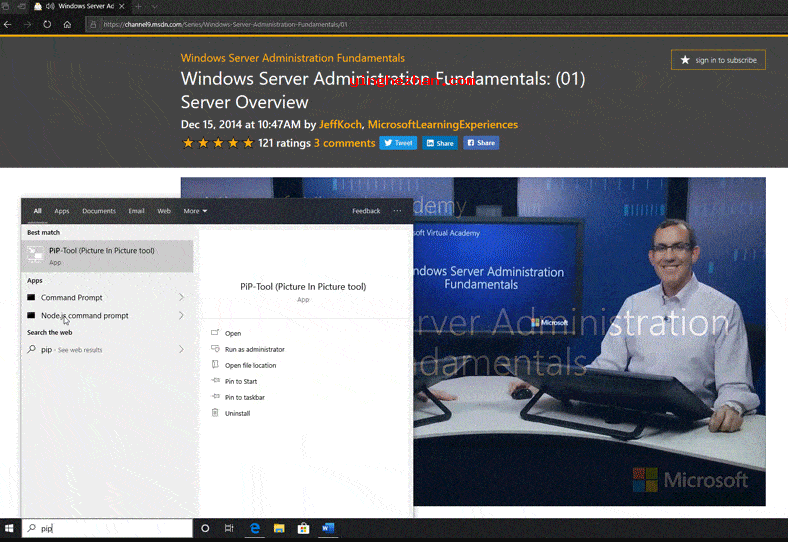Switch to the Web search tab
788x542 pixels.
pos(164,211)
